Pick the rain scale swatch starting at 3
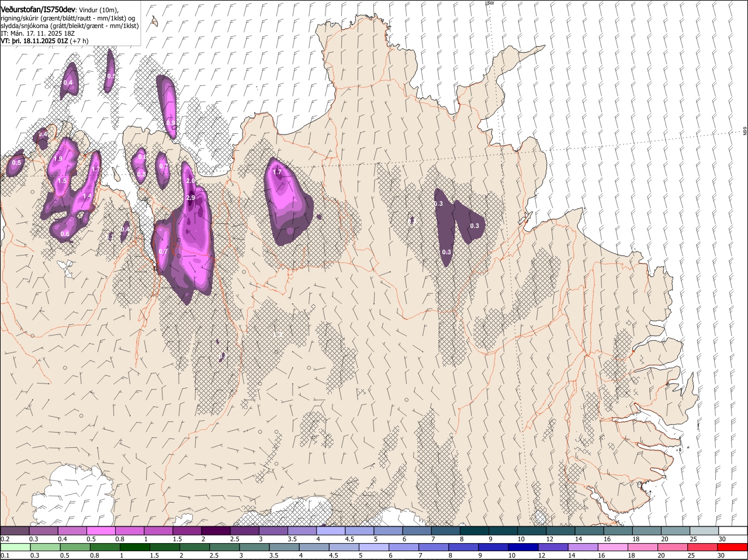This screenshot has height=560, width=748. pos(254,547)
